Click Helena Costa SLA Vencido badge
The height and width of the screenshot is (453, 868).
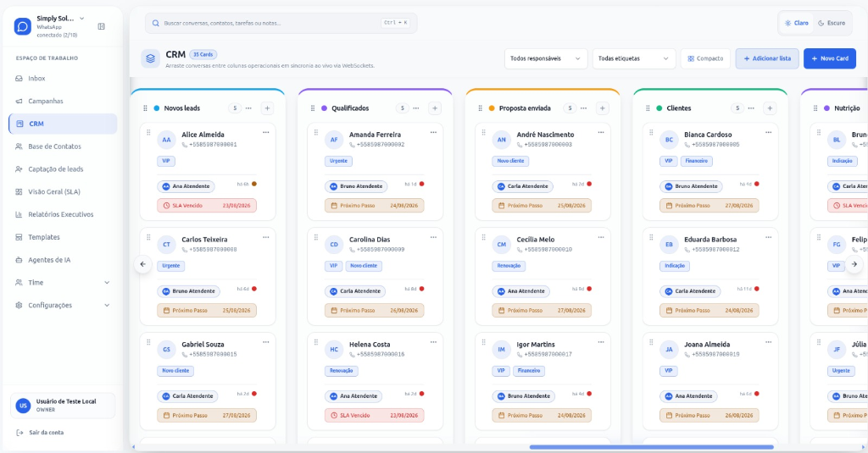click(x=374, y=416)
